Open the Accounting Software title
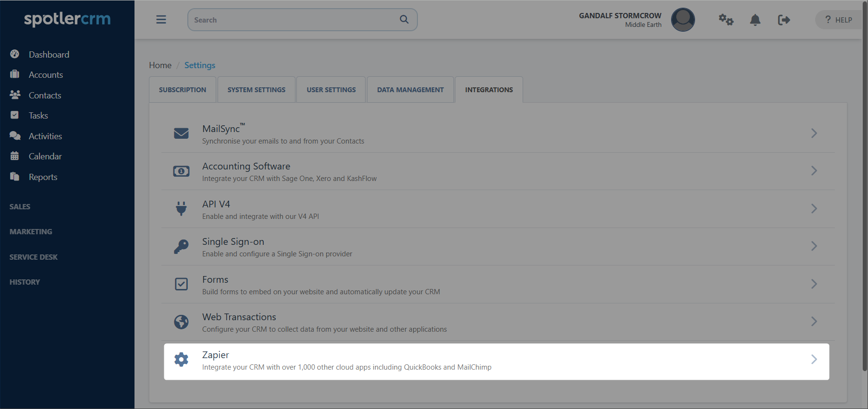Image resolution: width=868 pixels, height=409 pixels. tap(246, 166)
